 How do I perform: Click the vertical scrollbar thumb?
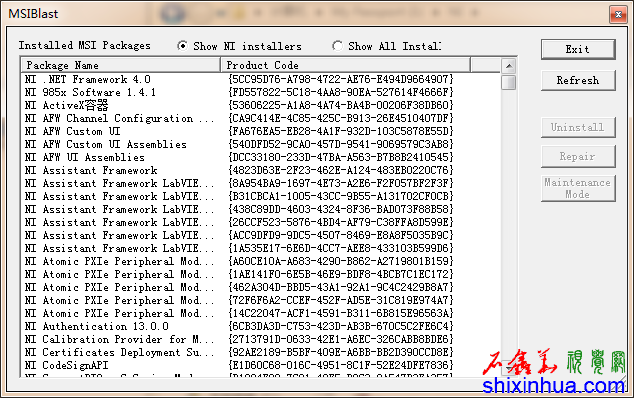[x=509, y=82]
